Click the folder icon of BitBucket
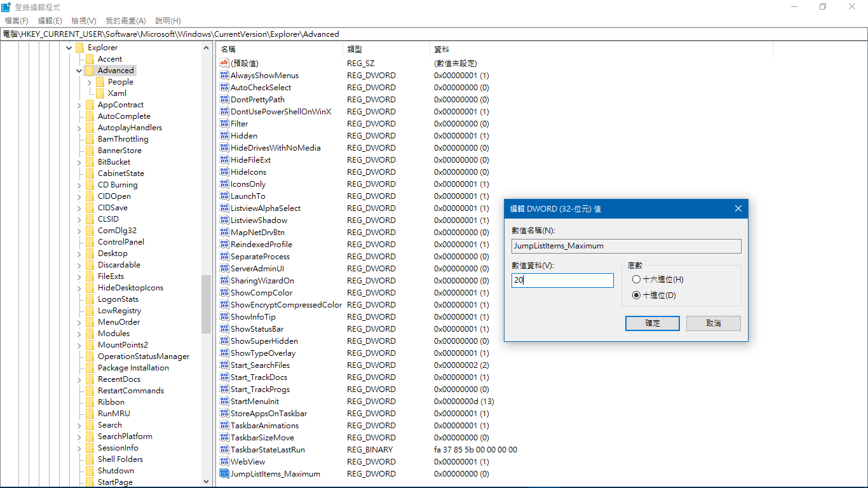Image resolution: width=868 pixels, height=488 pixels. 90,162
